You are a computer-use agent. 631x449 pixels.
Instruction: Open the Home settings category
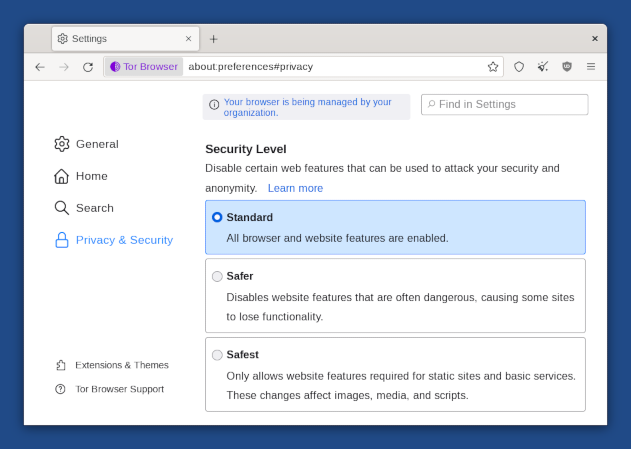click(x=81, y=176)
